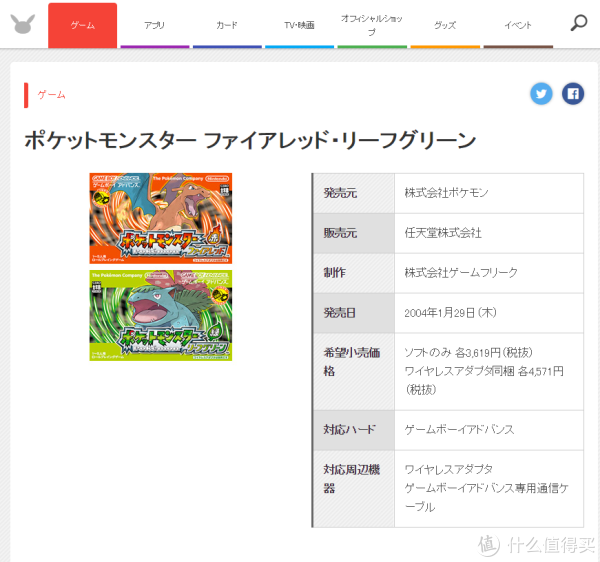Viewport: 600px width, 562px height.
Task: Click the 発売元 row header
Action: 354,193
